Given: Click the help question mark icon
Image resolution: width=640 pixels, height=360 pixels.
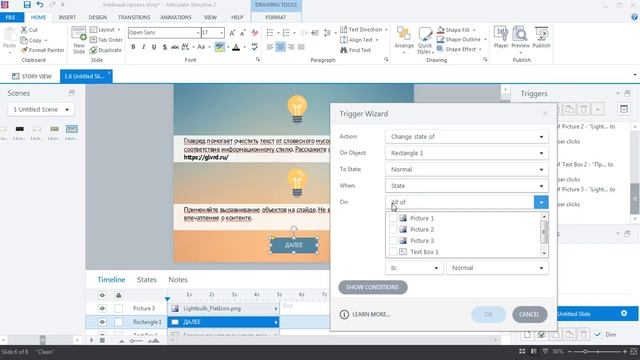Looking at the screenshot, I should (634, 17).
